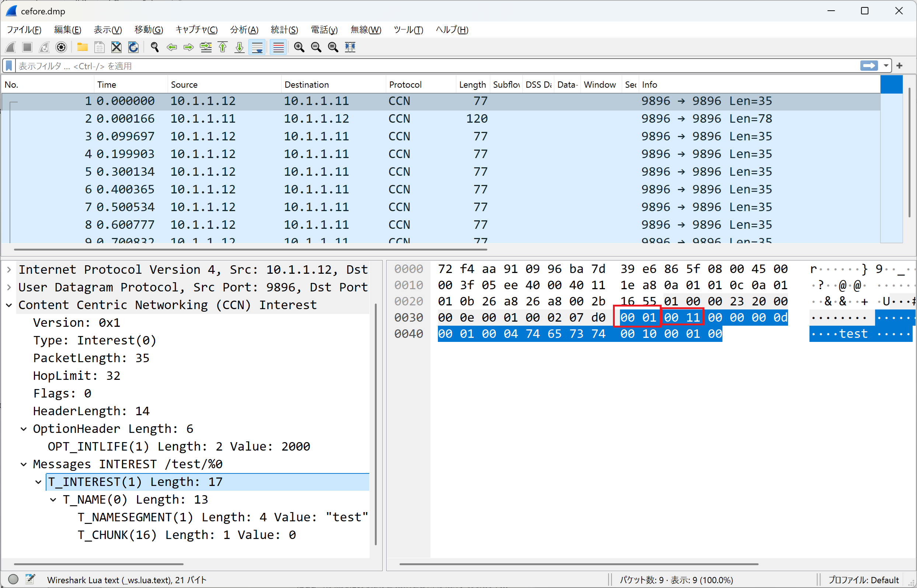
Task: Open the 統計(S) menu
Action: pos(284,30)
